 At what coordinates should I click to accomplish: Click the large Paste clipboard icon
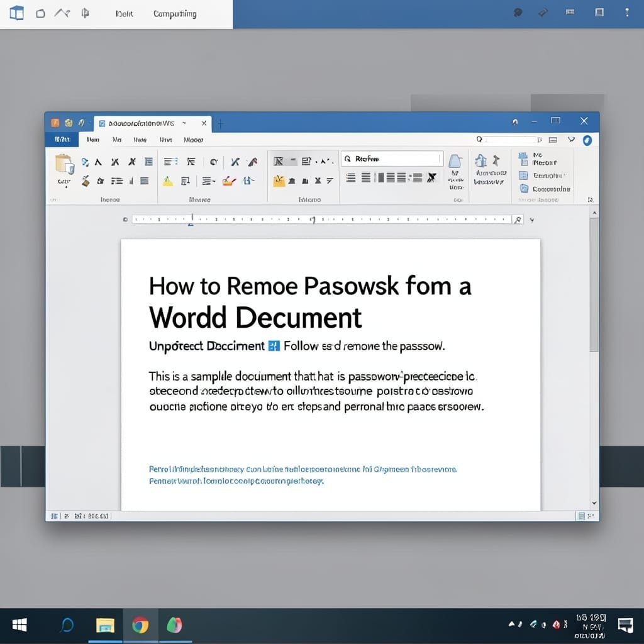(x=65, y=164)
